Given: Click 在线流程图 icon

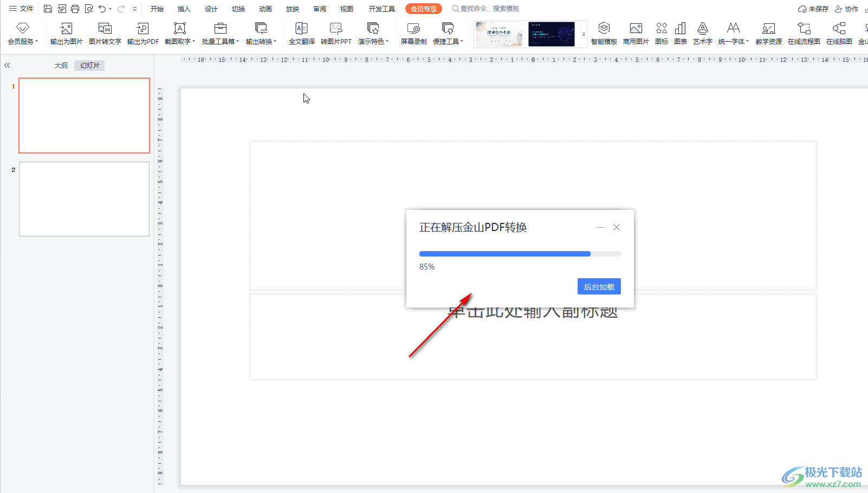Looking at the screenshot, I should pyautogui.click(x=804, y=34).
